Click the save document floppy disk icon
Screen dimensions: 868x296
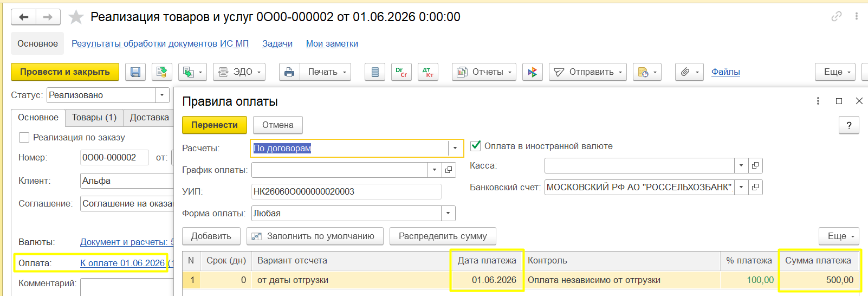coord(135,72)
